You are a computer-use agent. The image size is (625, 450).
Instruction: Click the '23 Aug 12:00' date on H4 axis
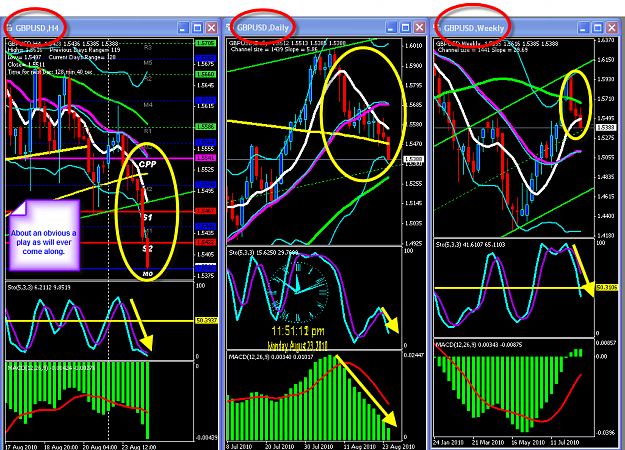(140, 447)
